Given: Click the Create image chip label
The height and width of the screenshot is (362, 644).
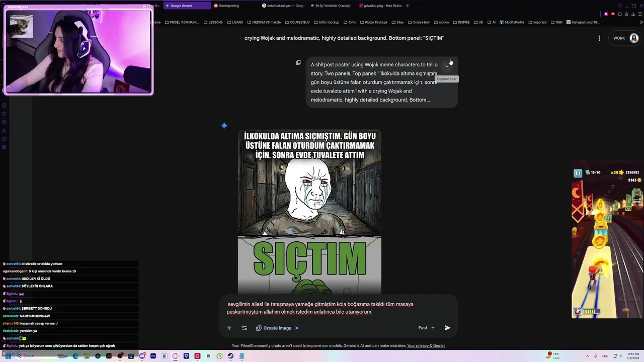Looking at the screenshot, I should coord(277,328).
